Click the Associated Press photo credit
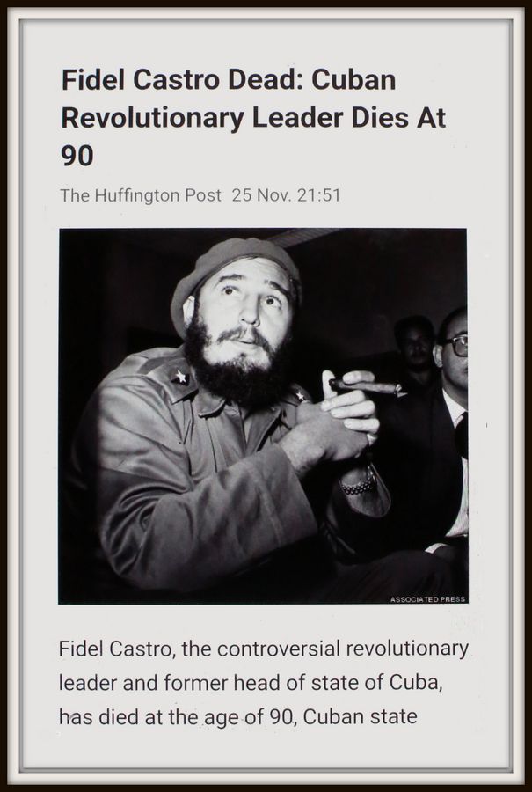Viewport: 532px width, 792px height. tap(427, 599)
